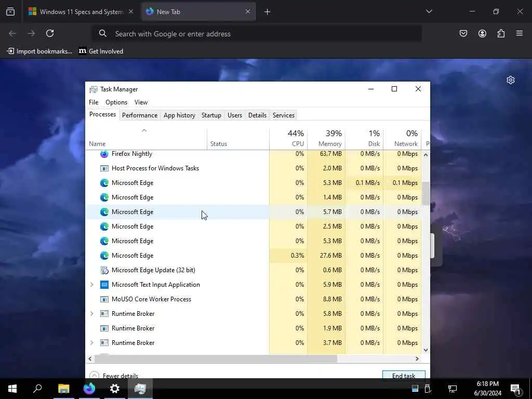The height and width of the screenshot is (399, 532).
Task: Sort processes by the Name column header
Action: 146,138
